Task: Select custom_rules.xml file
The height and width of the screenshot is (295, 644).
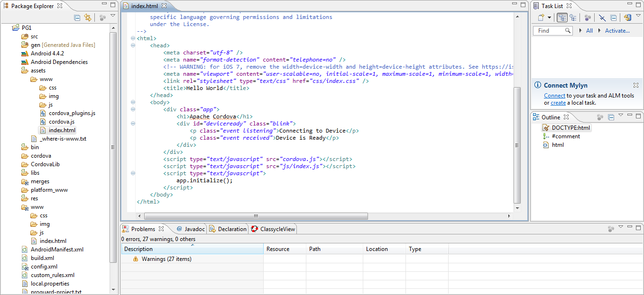Action: coord(48,275)
